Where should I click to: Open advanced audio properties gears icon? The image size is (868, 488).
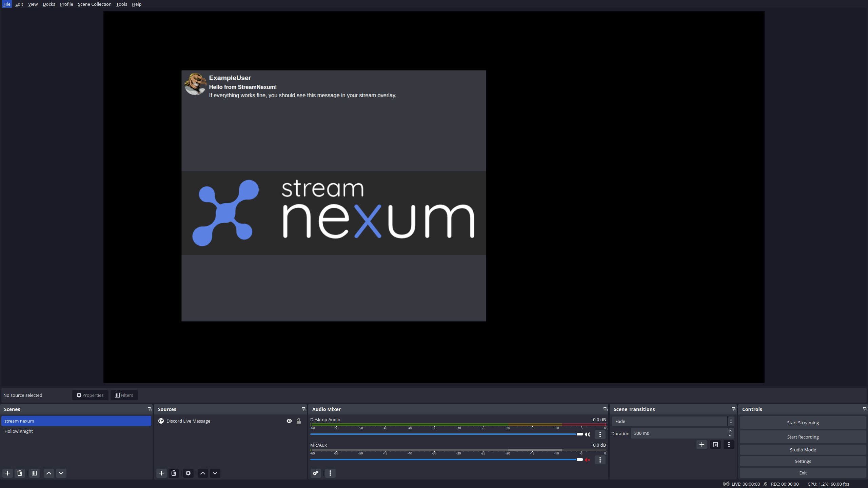(316, 473)
